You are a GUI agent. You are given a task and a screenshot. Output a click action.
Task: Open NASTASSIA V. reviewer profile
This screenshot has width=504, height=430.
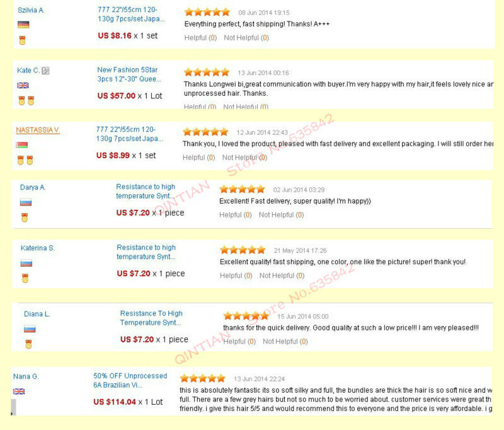click(38, 130)
